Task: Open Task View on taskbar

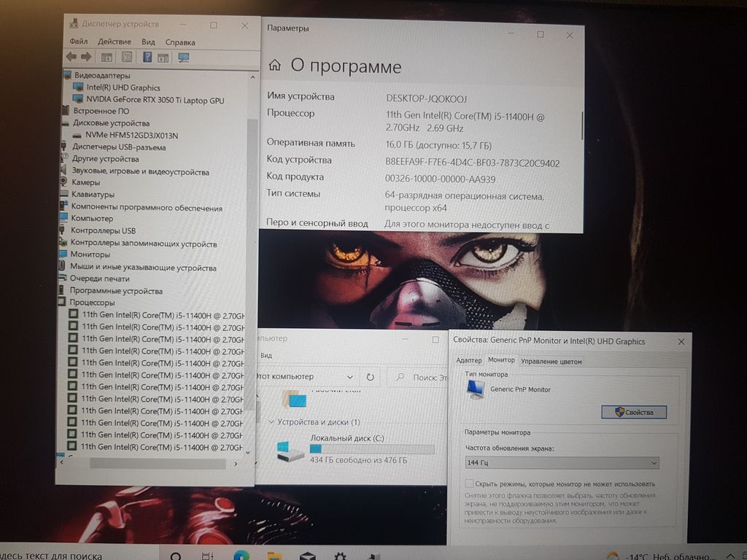Action: [x=208, y=556]
